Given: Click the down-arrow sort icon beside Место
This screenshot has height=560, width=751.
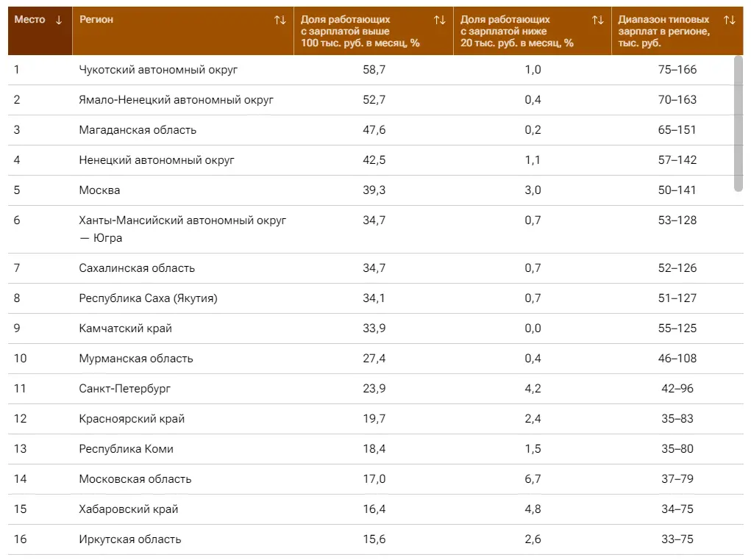Looking at the screenshot, I should 59,20.
